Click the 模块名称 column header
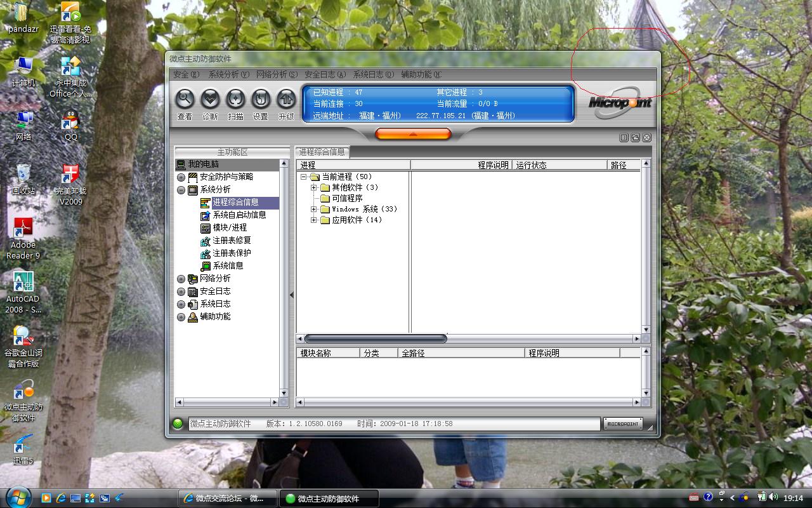This screenshot has width=812, height=508. 328,353
